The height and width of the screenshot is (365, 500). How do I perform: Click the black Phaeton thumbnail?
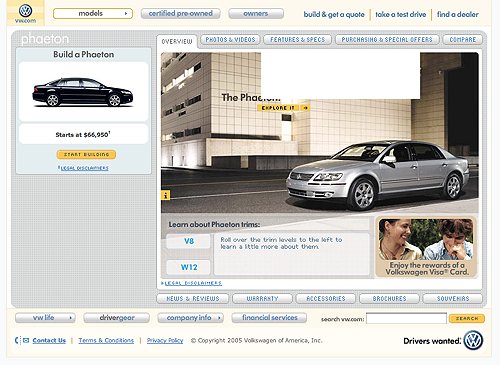coord(83,92)
